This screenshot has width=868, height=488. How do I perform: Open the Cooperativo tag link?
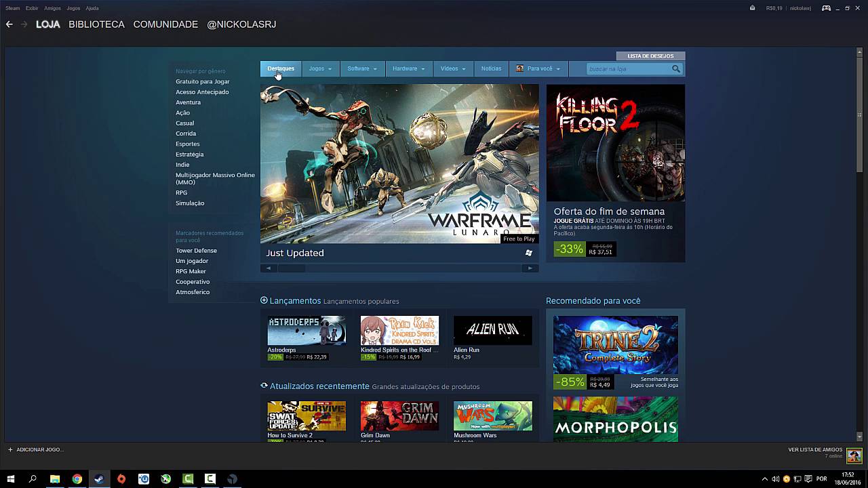pos(193,281)
